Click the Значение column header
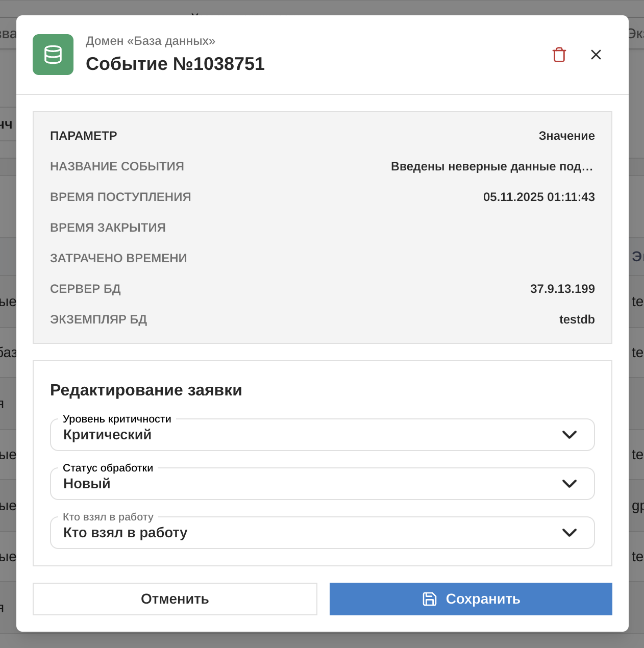 (566, 135)
